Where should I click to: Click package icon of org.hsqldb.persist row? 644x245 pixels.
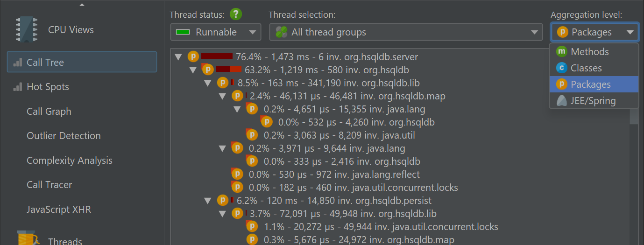223,201
